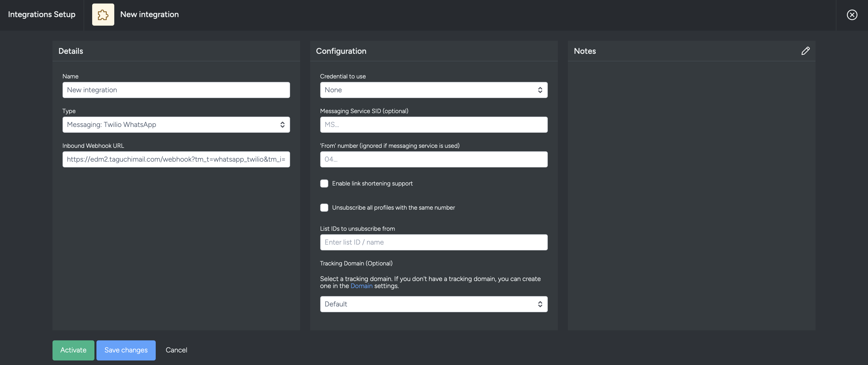Follow the Domain settings link
Screen dimensions: 868x365
(362, 286)
